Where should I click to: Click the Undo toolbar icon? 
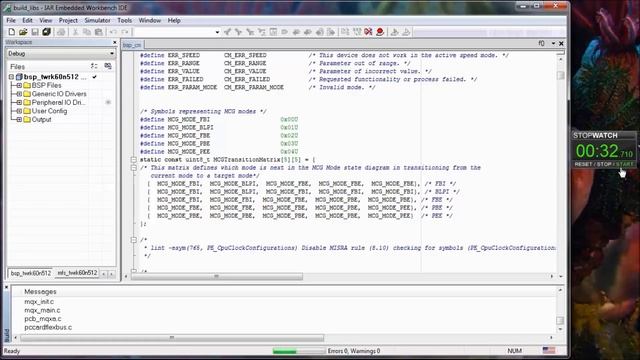[113, 32]
